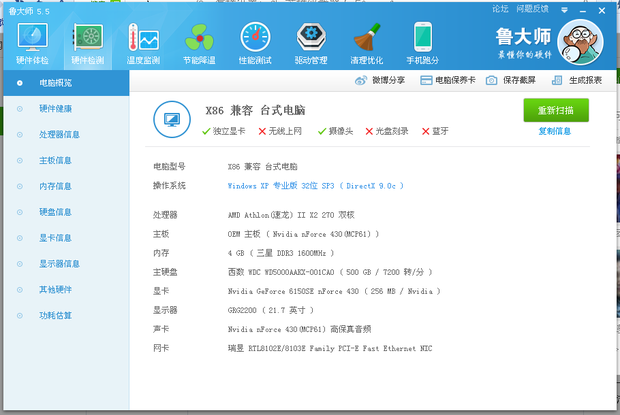Screen dimensions: 620x415
Task: Open 电脑保养卡 maintenance card
Action: [448, 80]
